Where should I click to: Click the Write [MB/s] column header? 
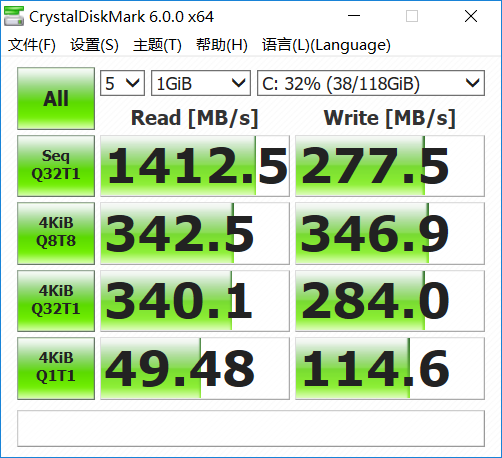[390, 118]
